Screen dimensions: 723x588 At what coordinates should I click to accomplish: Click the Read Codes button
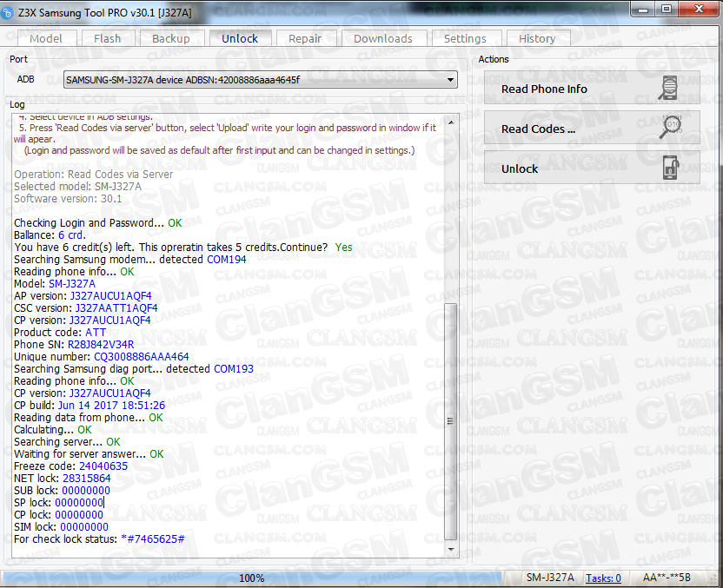click(592, 128)
